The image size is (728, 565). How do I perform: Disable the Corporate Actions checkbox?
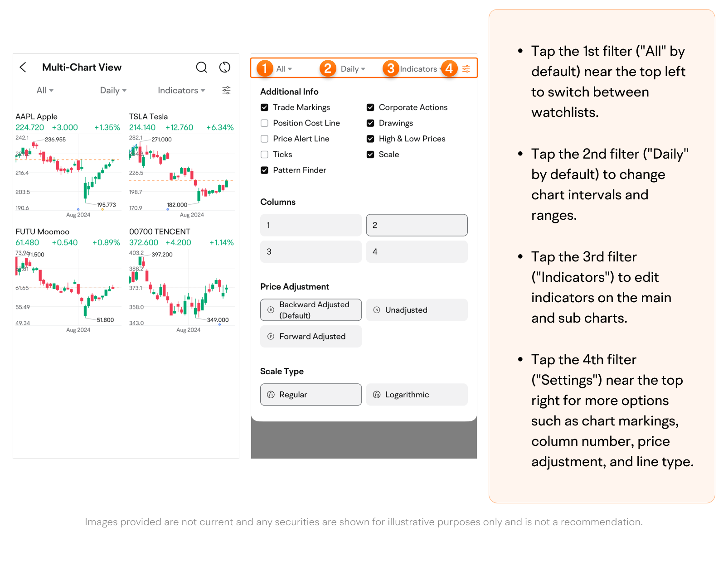pos(370,107)
